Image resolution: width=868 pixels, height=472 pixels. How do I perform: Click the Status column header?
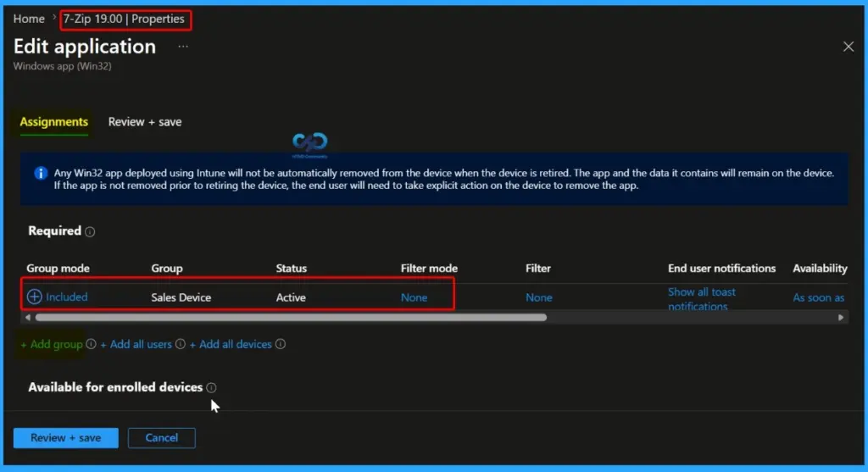(x=292, y=269)
